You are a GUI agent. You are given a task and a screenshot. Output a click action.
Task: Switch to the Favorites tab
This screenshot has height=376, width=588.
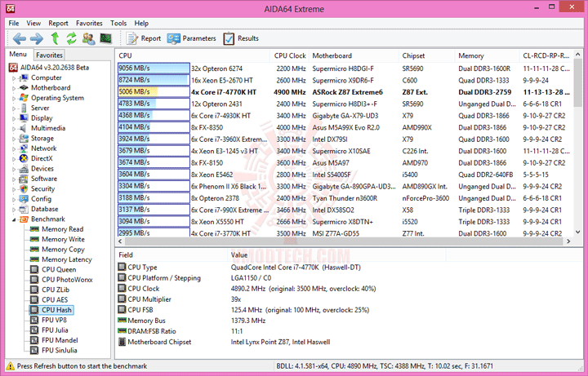(x=49, y=55)
